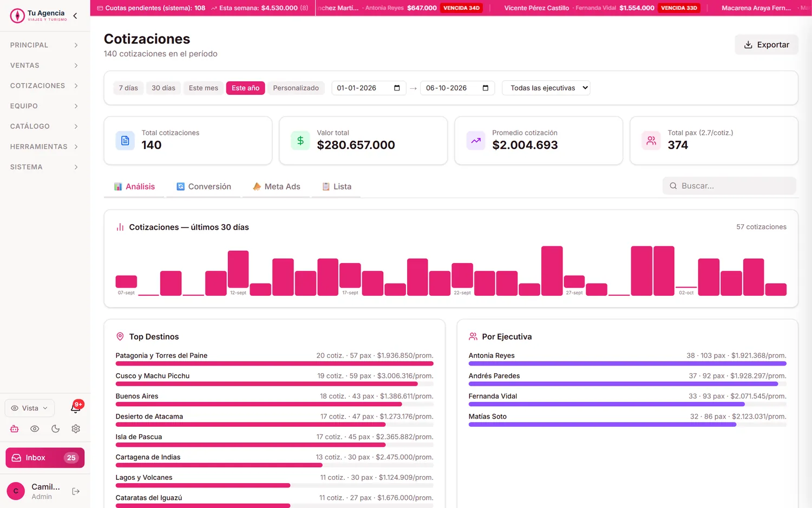Open calendar picker for start date 01-01-2026
This screenshot has width=812, height=508.
click(397, 88)
